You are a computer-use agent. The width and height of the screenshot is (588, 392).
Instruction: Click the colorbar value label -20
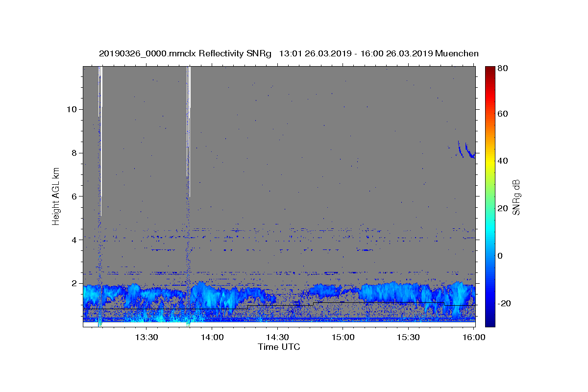tap(504, 303)
